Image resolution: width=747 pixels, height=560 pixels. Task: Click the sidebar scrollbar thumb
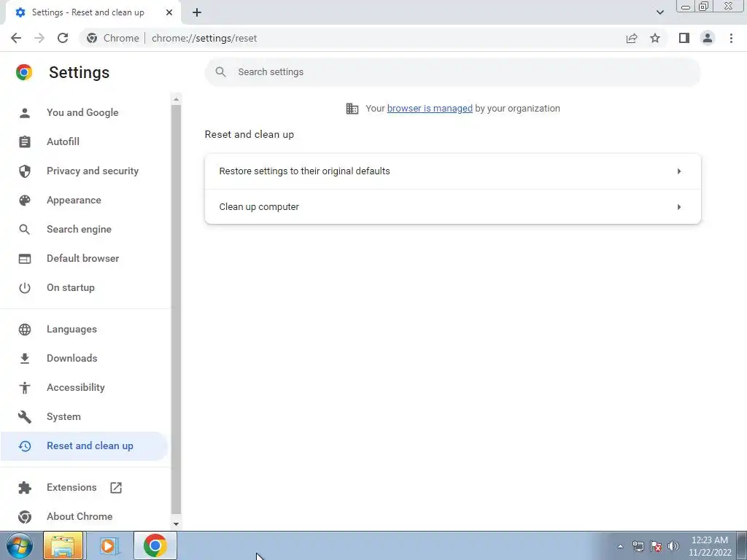tap(177, 309)
